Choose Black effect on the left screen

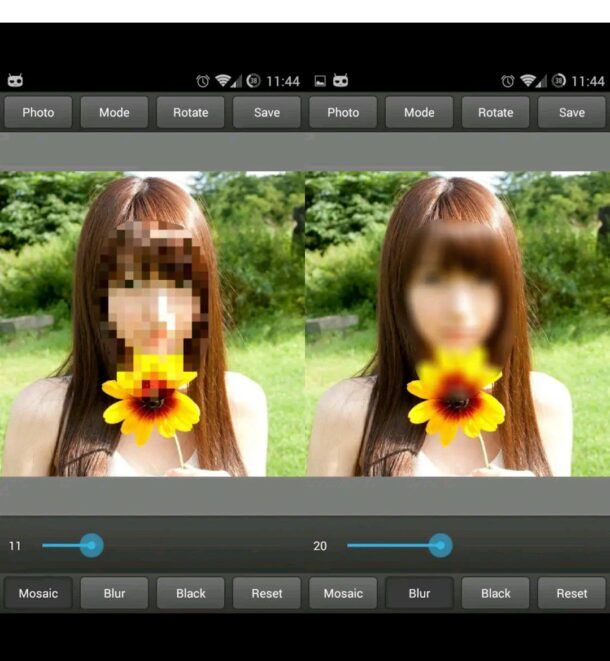[x=190, y=593]
